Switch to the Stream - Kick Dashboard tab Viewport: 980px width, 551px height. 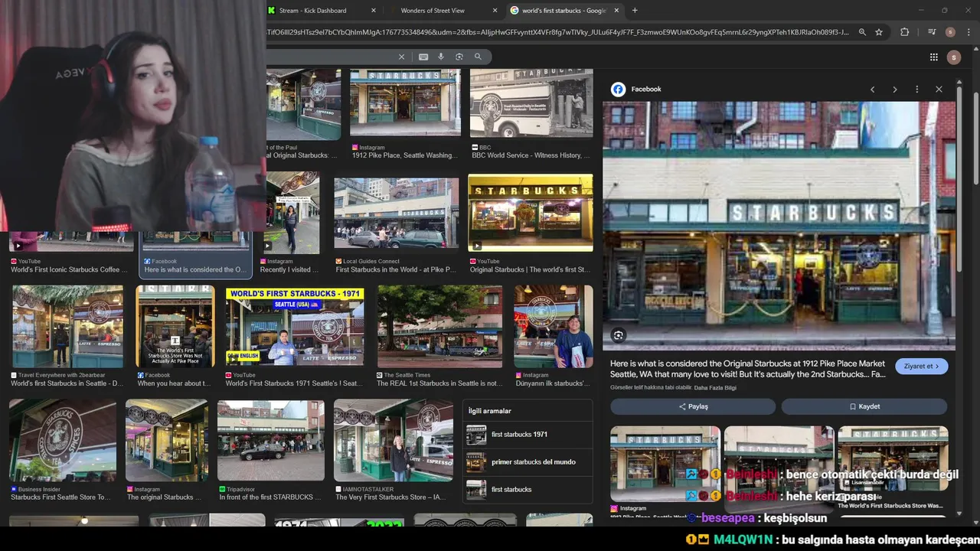point(312,11)
